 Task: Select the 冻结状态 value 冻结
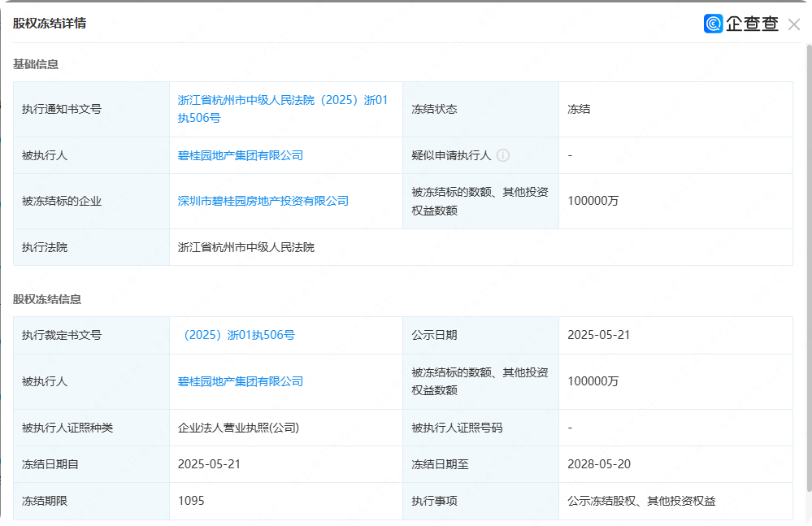pos(579,109)
